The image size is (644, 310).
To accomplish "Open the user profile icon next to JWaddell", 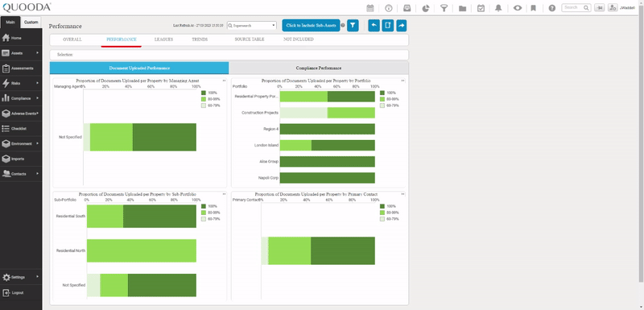I will (x=613, y=8).
